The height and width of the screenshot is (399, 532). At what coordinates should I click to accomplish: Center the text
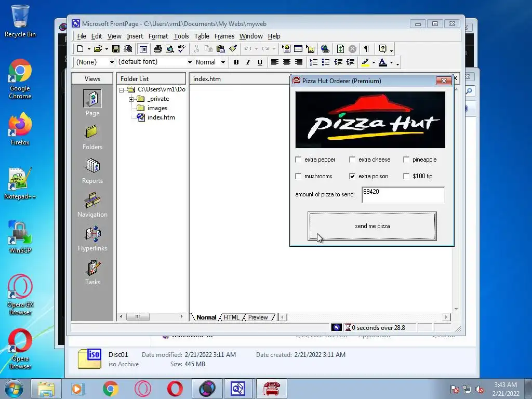[x=287, y=62]
